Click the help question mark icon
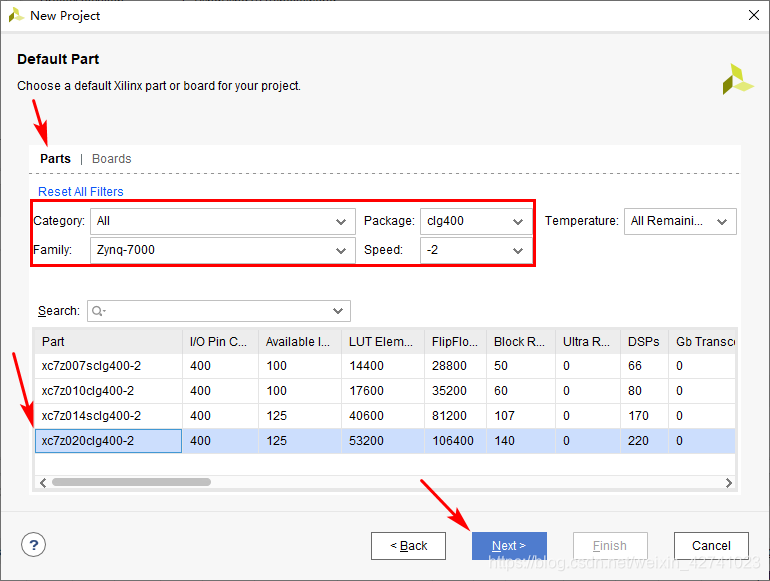770x581 pixels. point(33,545)
